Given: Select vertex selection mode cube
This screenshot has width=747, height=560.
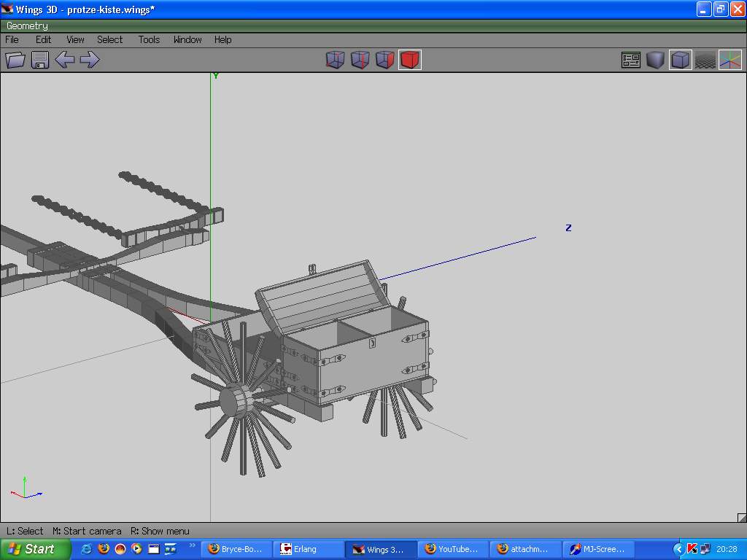Looking at the screenshot, I should [x=336, y=60].
